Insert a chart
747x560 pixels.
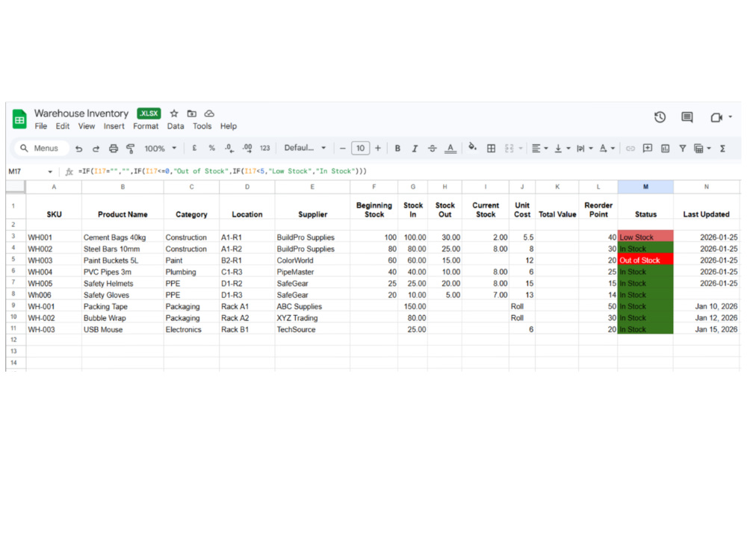665,149
